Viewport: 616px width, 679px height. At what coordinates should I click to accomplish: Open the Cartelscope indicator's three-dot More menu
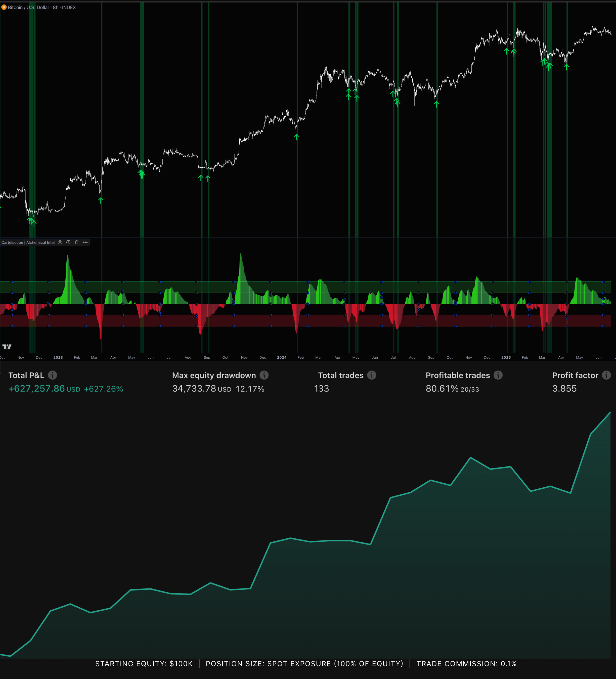point(85,242)
